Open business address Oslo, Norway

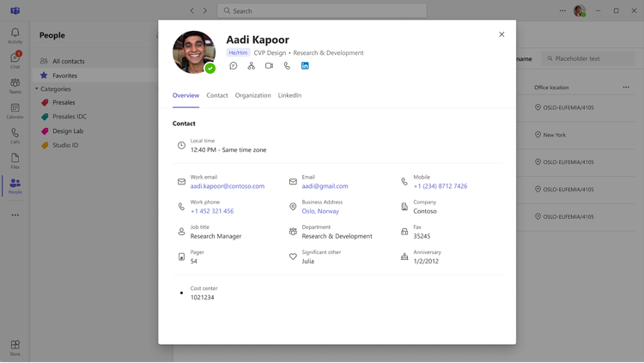(320, 211)
